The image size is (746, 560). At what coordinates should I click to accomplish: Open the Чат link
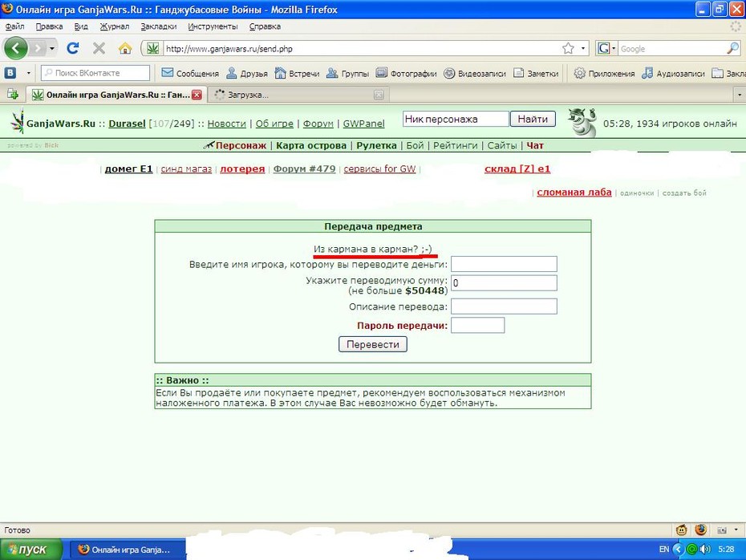pyautogui.click(x=535, y=145)
